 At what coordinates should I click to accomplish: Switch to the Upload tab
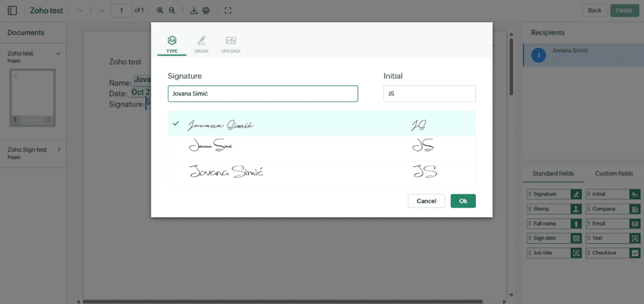point(231,45)
